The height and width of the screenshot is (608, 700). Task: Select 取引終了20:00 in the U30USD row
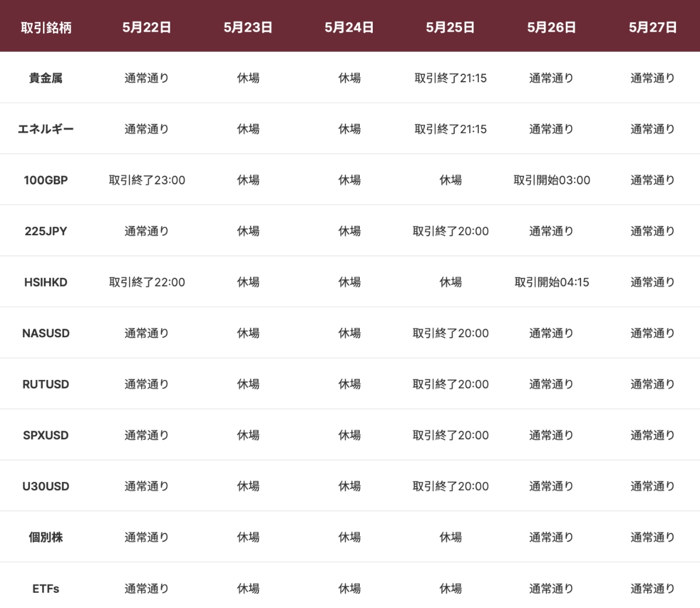tap(450, 487)
